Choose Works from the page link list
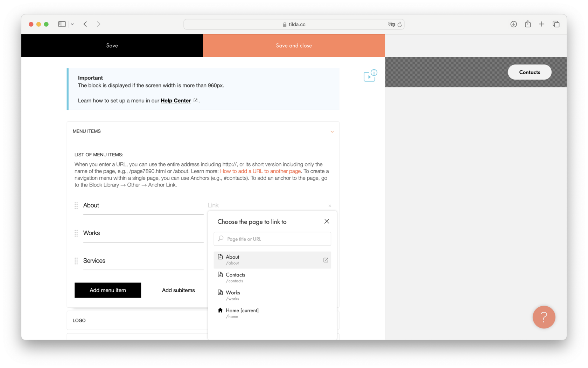 coord(233,292)
